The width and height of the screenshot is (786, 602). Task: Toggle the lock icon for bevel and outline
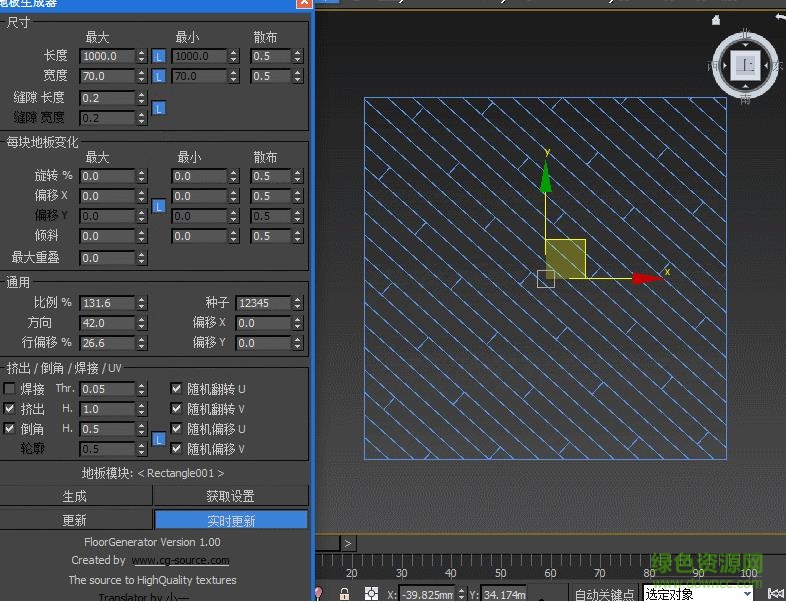tap(158, 439)
